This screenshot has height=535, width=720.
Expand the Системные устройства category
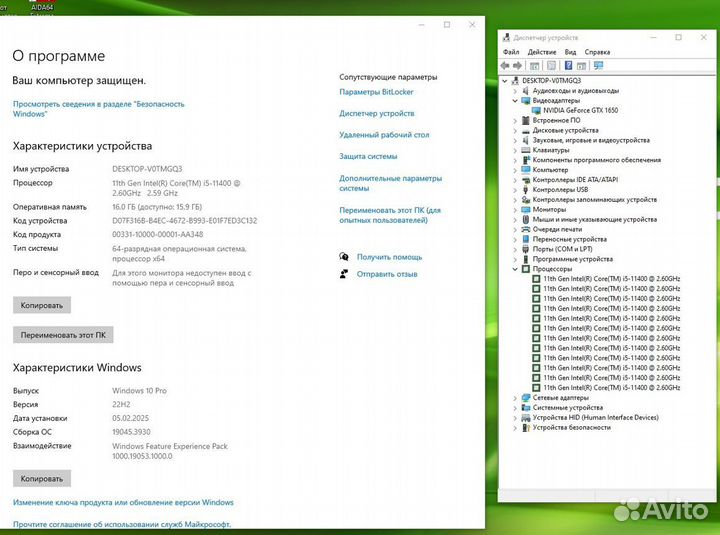click(x=515, y=408)
